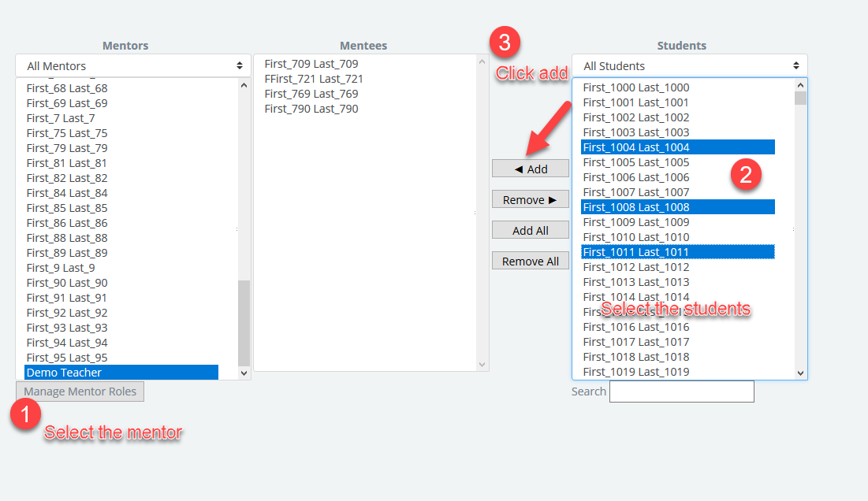868x501 pixels.
Task: Click the Add button
Action: (x=531, y=169)
